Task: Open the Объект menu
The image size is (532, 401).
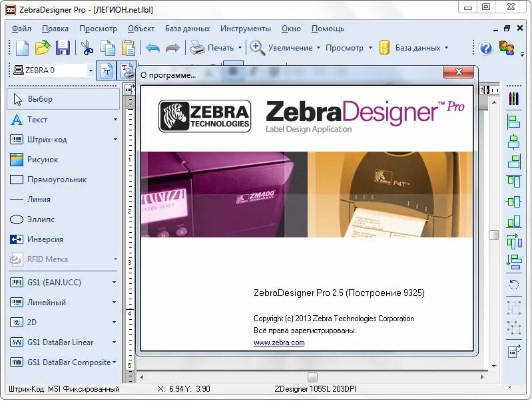Action: coord(141,29)
